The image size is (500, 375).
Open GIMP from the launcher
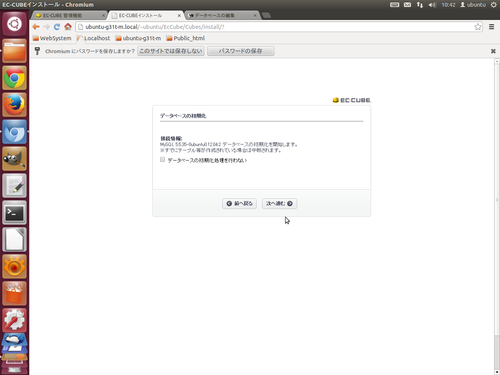[14, 159]
